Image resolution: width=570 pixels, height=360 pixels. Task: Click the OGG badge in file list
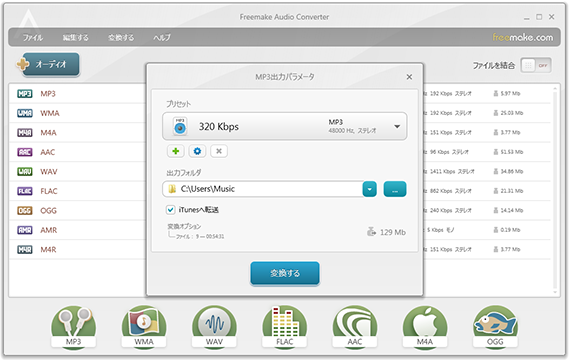coord(25,211)
